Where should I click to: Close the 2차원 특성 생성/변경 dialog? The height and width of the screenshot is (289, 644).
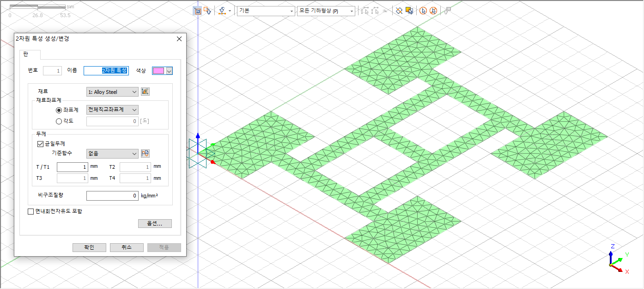[x=179, y=39]
